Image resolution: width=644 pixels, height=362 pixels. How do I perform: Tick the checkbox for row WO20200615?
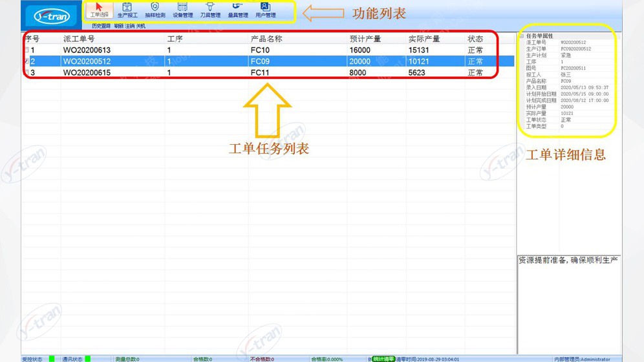pos(27,72)
